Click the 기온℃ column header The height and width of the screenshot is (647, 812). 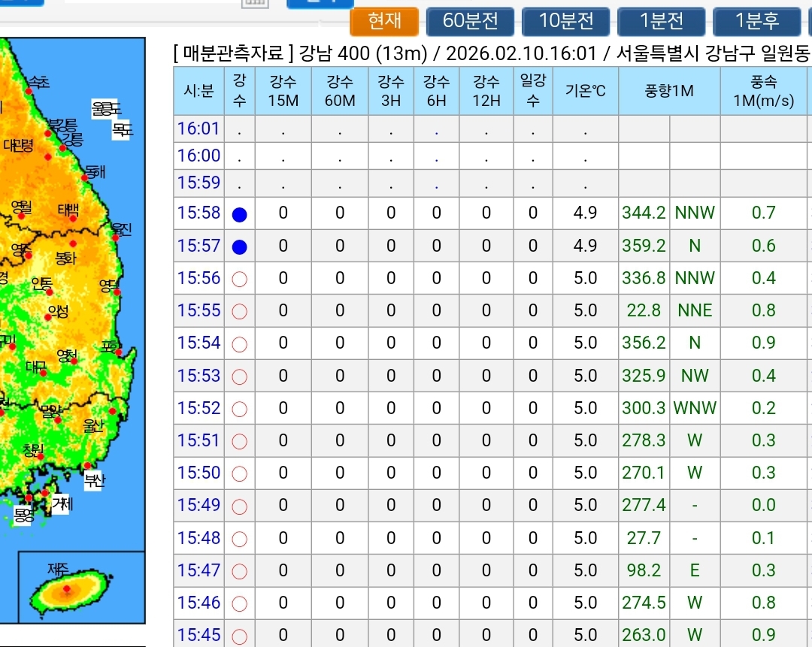585,91
